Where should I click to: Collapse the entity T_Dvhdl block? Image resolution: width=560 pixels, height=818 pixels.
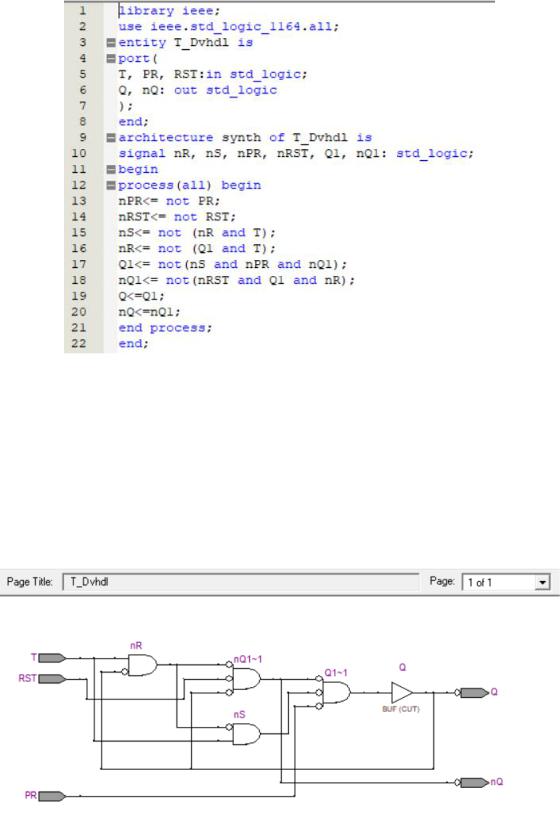pos(111,43)
